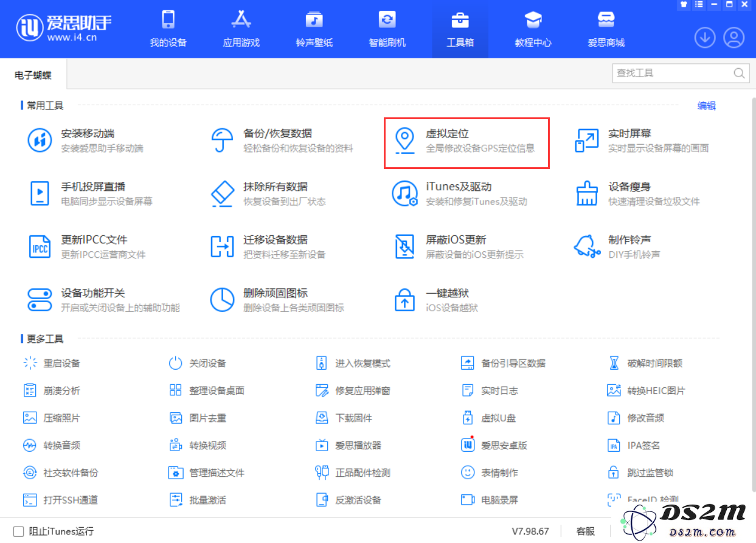The image size is (756, 543).
Task: Open 安装移动端 tool
Action: point(85,140)
